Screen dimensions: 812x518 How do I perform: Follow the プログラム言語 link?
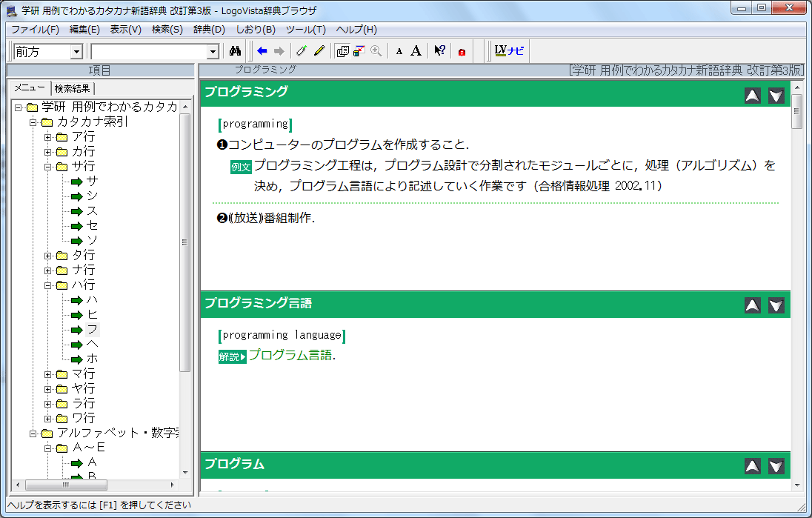tap(290, 355)
